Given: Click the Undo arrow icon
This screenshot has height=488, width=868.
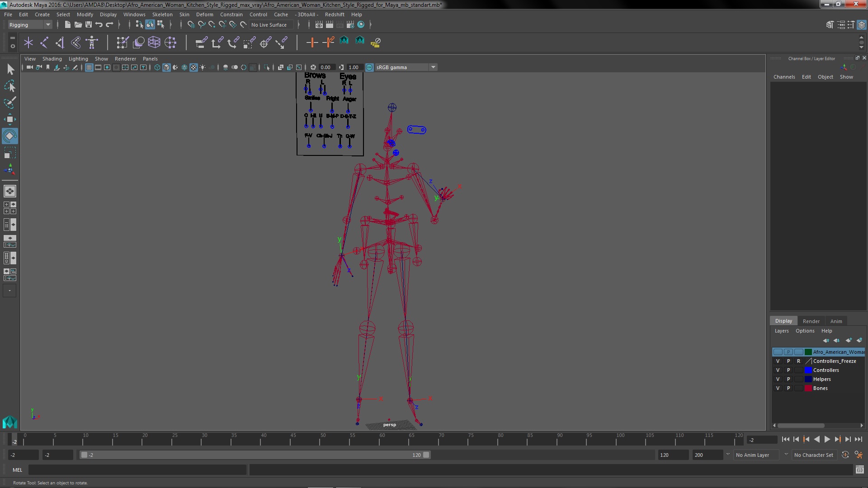Looking at the screenshot, I should tap(99, 25).
